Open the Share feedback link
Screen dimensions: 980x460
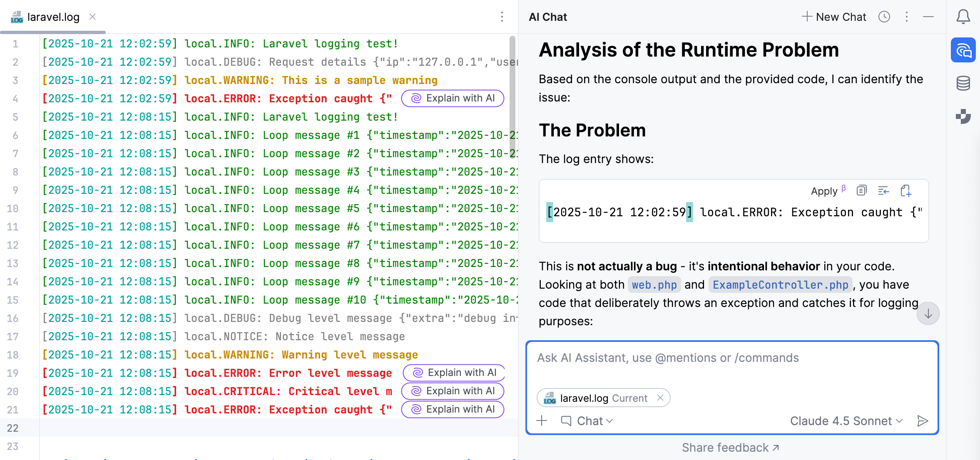pyautogui.click(x=730, y=448)
